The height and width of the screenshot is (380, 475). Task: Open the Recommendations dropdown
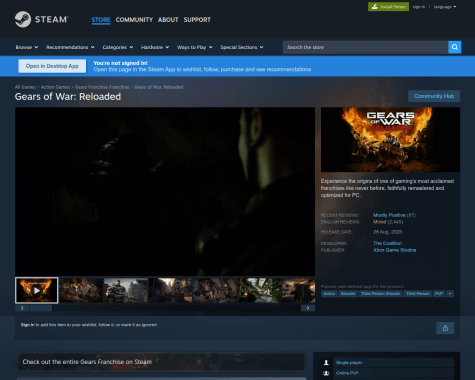tap(70, 47)
